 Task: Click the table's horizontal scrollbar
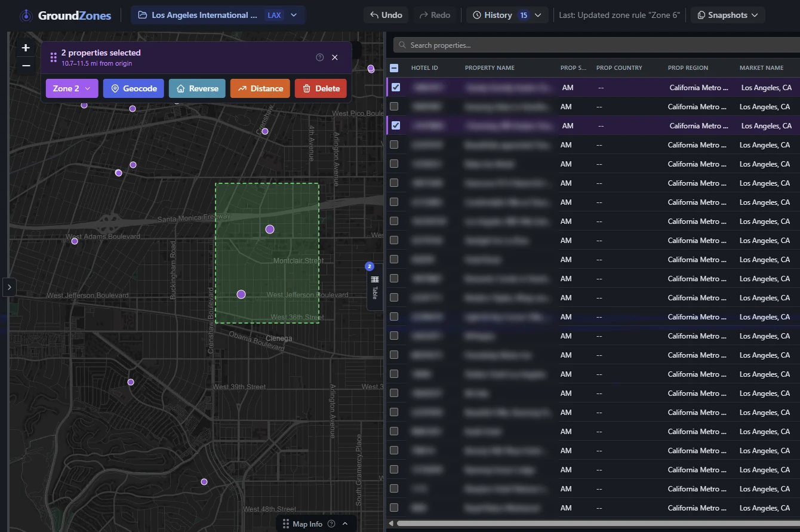(x=598, y=524)
